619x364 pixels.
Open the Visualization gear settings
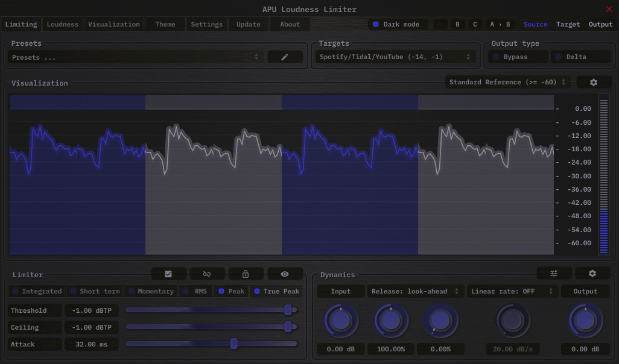coord(593,82)
